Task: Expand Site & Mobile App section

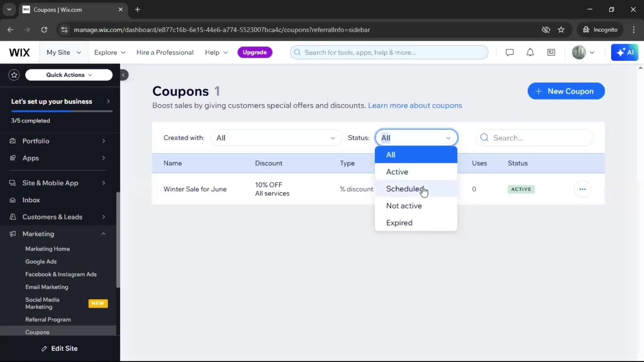Action: 103,183
